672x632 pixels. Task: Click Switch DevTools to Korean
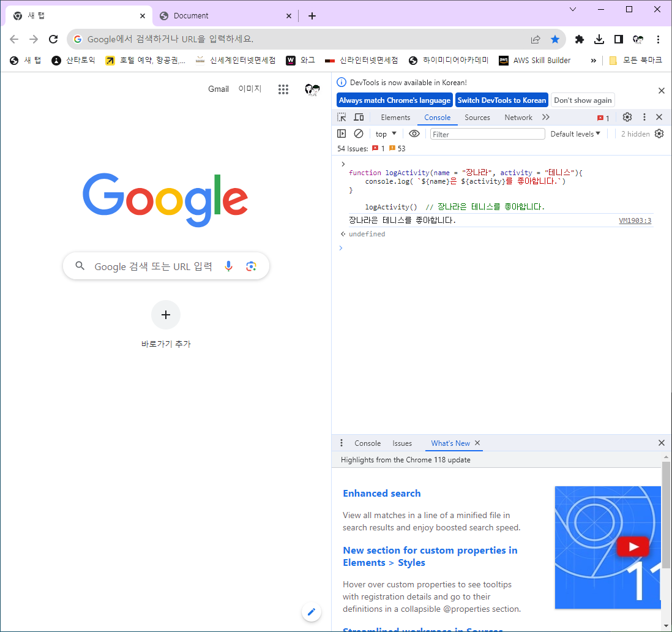501,100
